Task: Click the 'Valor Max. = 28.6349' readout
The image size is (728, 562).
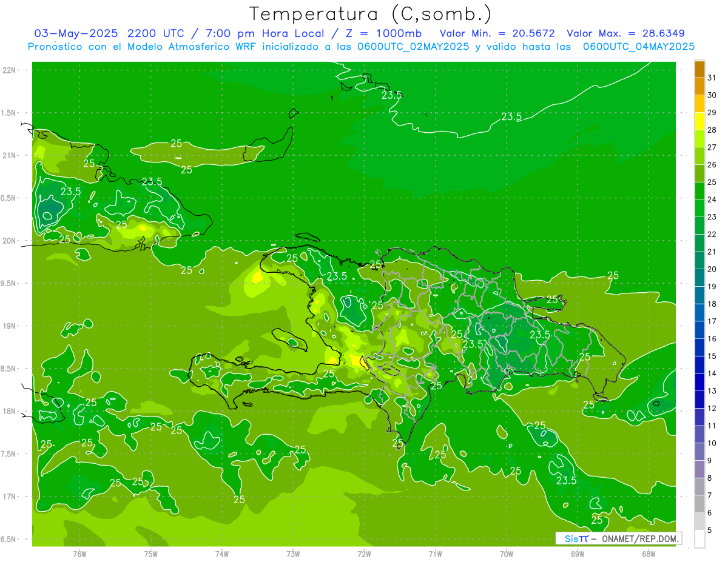Action: (625, 33)
